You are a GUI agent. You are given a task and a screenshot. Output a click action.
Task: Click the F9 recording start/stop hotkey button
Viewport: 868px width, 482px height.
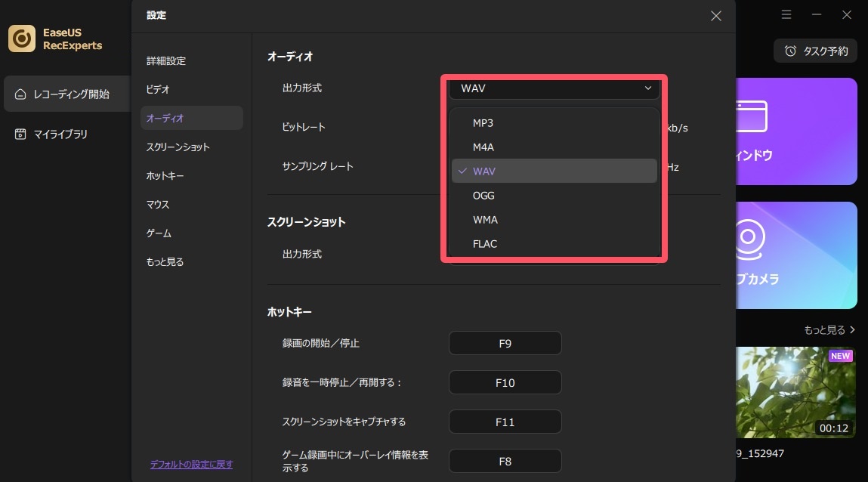coord(505,342)
